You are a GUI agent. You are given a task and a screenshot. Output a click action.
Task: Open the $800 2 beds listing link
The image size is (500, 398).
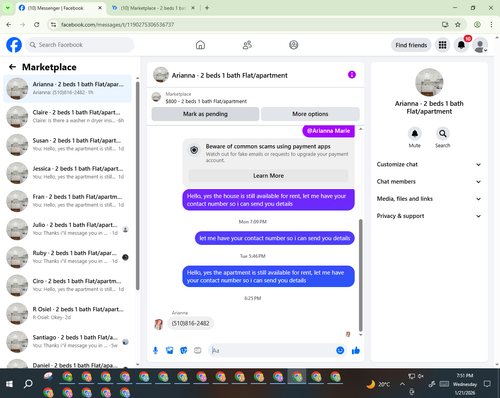(x=206, y=101)
